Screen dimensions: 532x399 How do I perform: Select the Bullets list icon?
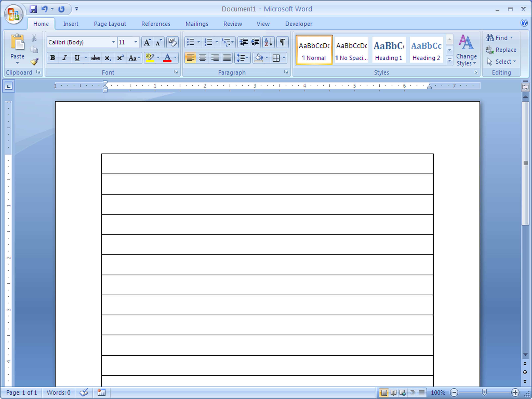point(190,42)
